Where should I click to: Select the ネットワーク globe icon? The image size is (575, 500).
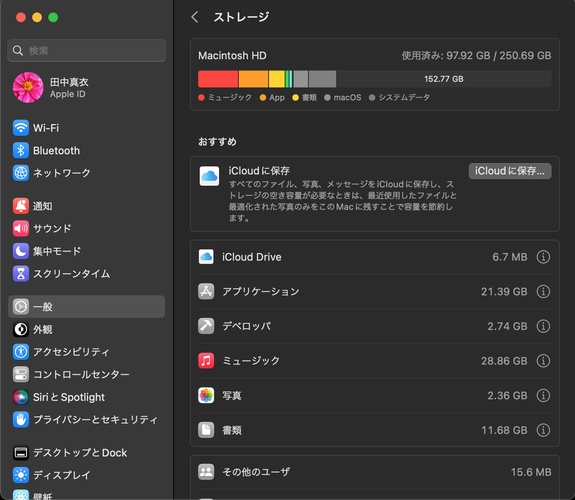21,173
